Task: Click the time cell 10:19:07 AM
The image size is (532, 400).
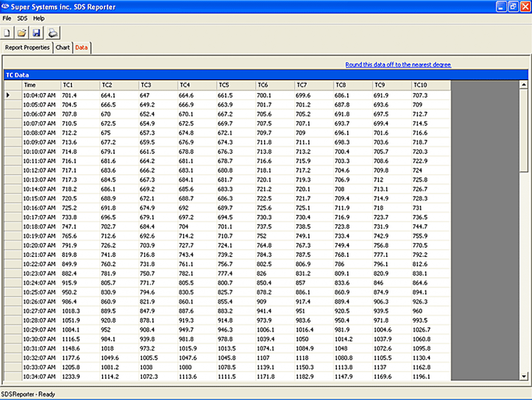Action: (x=39, y=236)
